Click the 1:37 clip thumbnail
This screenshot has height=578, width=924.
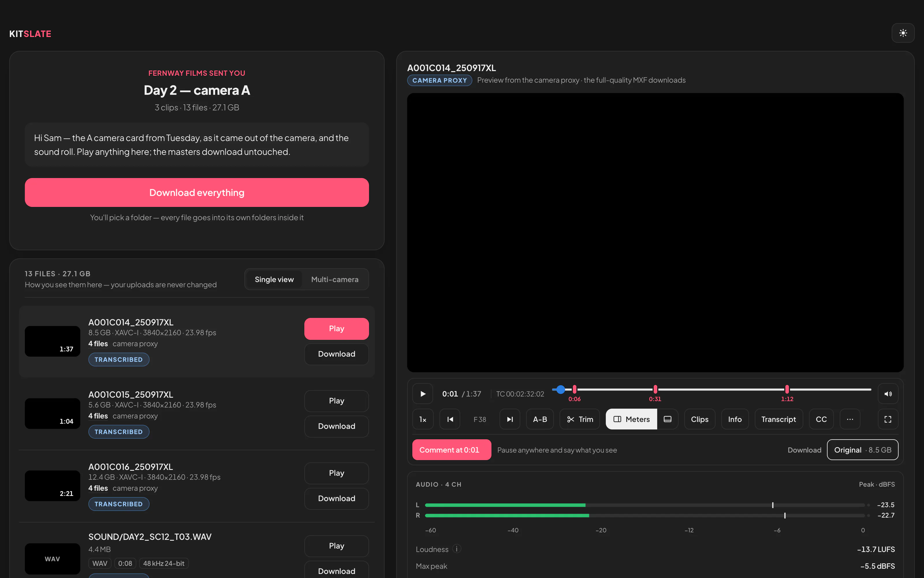pos(52,341)
